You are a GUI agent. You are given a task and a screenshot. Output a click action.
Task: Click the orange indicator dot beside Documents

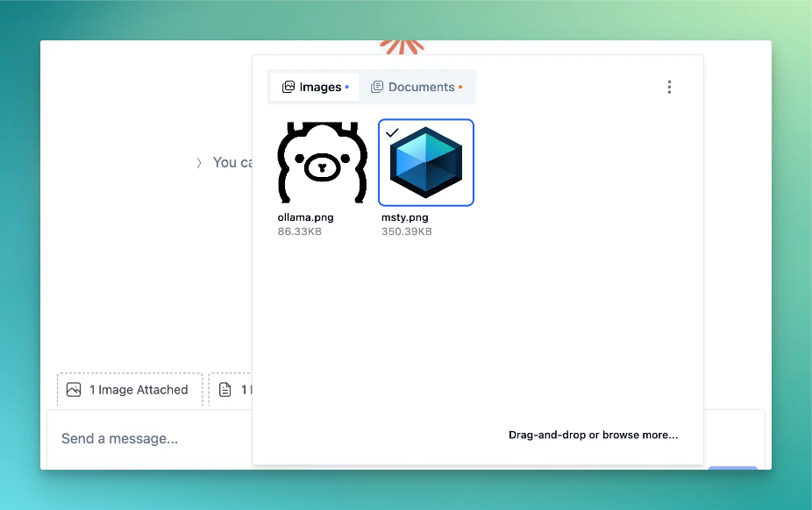tap(460, 87)
